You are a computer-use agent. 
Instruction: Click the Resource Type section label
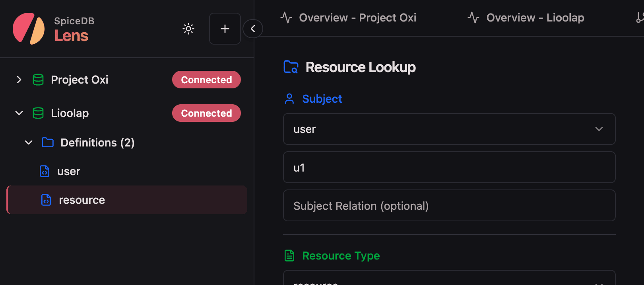tap(341, 256)
